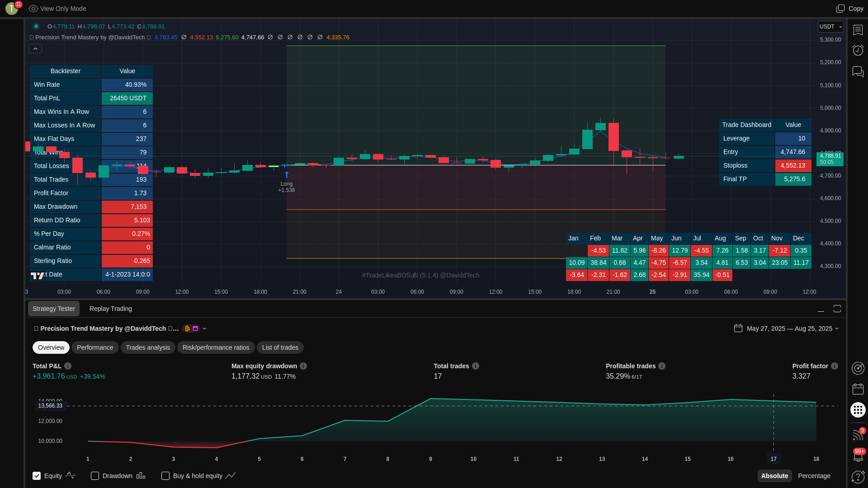Collapse the indicator legend chevron
This screenshot has width=868, height=488.
coord(35,49)
